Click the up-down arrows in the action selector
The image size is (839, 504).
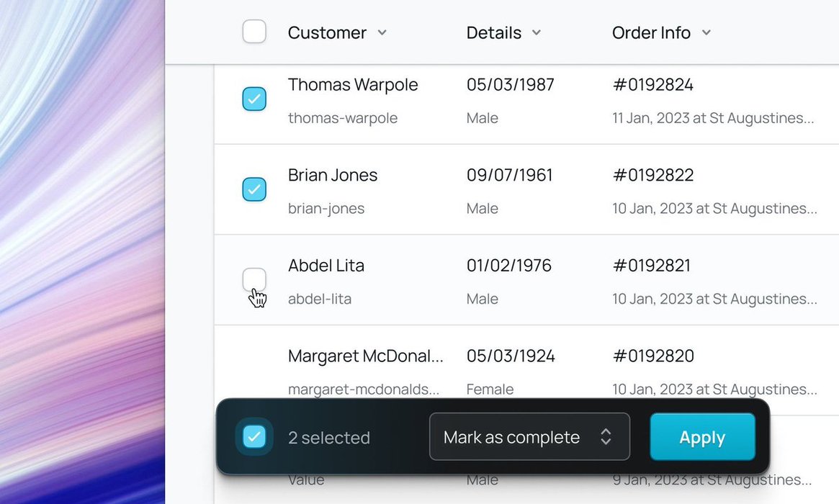(606, 436)
